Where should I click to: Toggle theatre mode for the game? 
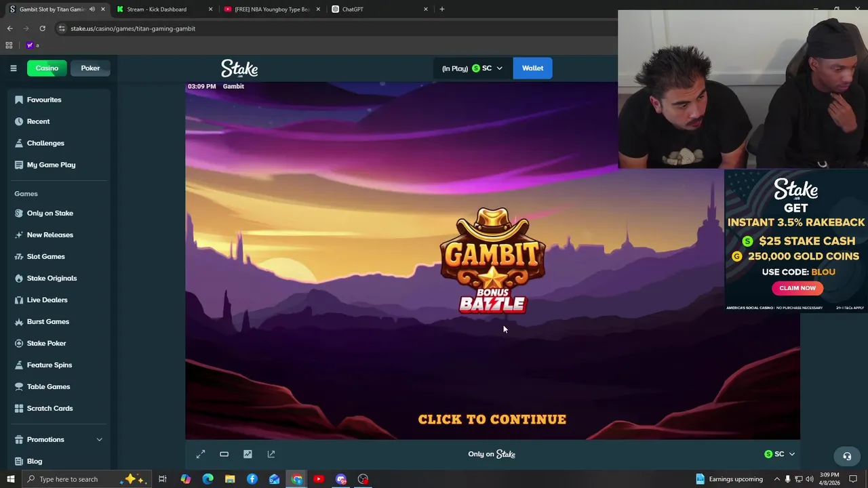(224, 454)
